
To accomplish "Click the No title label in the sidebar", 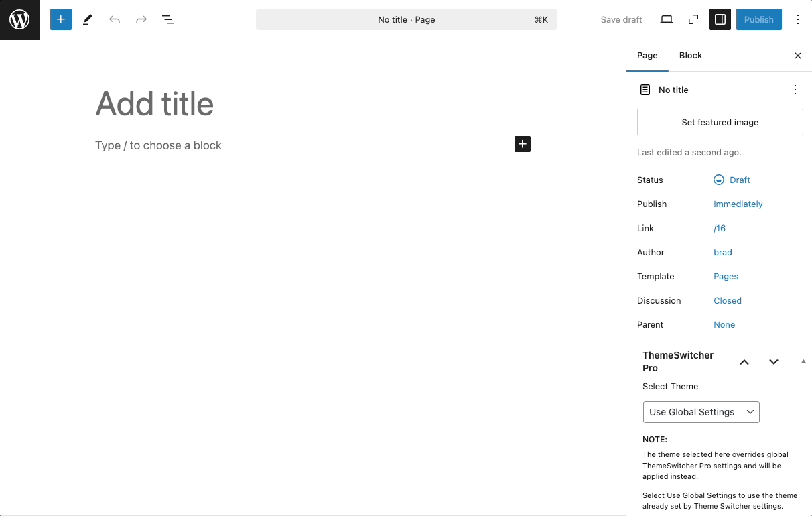I will [673, 90].
